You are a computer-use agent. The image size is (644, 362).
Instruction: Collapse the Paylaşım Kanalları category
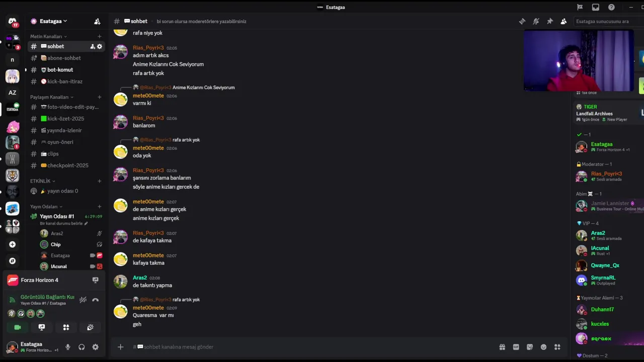point(49,97)
